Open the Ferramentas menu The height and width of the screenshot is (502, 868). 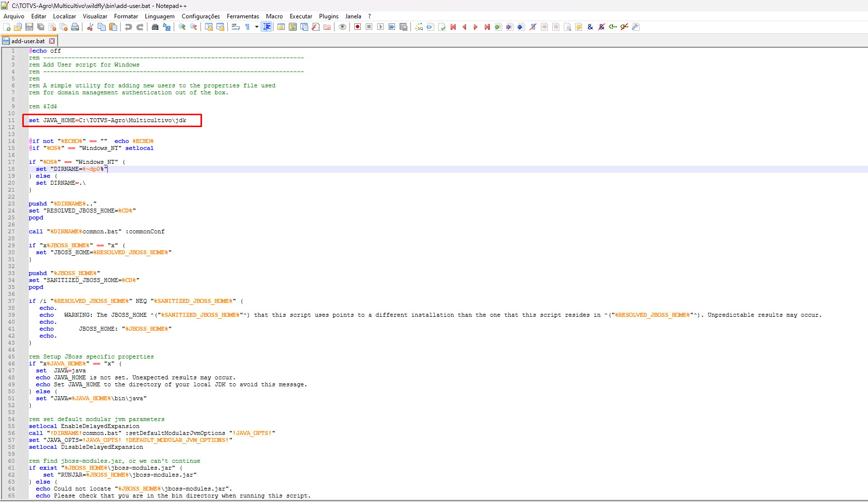[243, 16]
